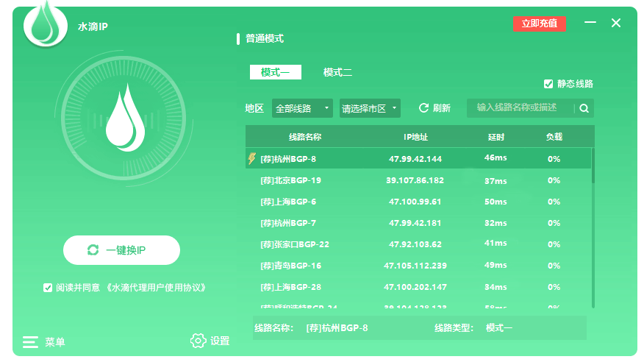Screen dimensions: 644x362
Task: Open the 《水滴代理用户使用协议》 link
Action: (x=155, y=288)
